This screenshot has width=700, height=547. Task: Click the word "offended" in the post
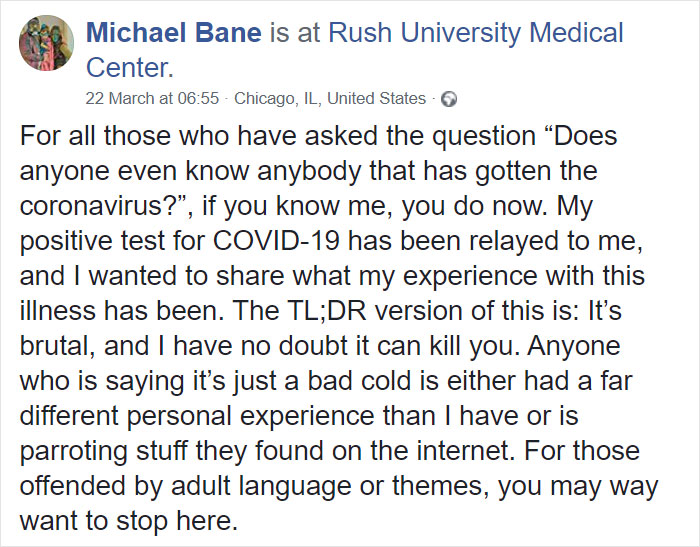pos(72,485)
